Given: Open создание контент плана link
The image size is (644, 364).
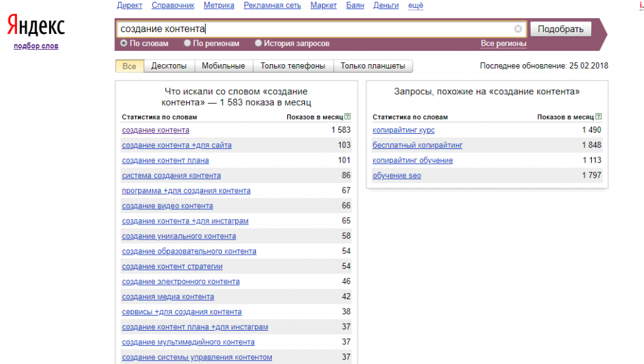Looking at the screenshot, I should [x=165, y=160].
